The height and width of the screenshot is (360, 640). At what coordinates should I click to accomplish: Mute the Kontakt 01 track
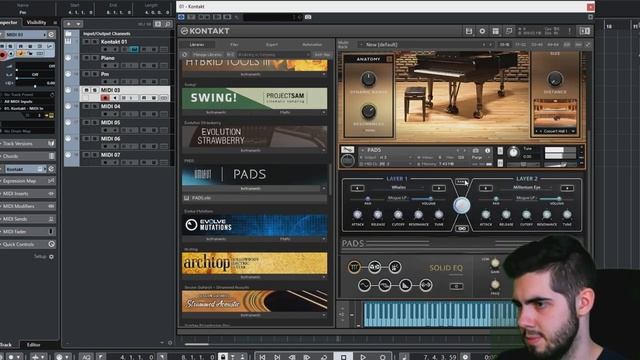[87, 42]
